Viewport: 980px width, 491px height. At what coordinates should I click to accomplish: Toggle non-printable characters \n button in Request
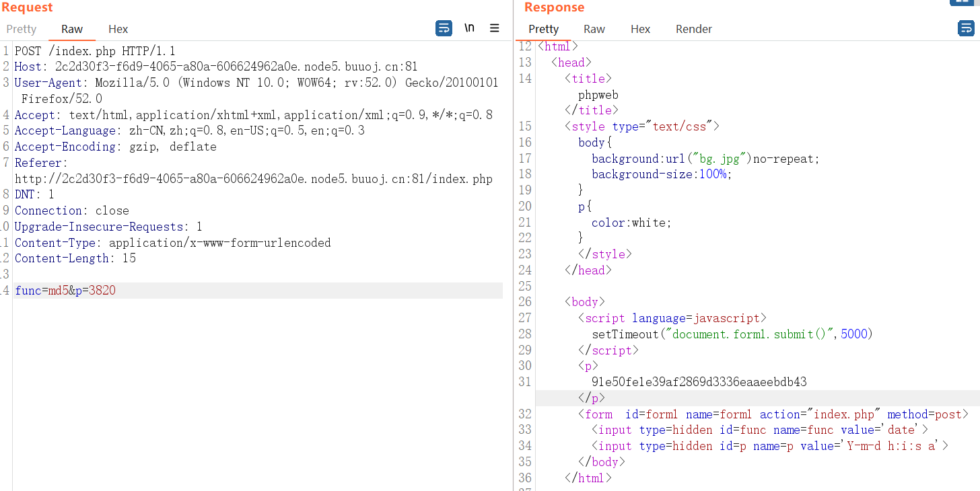click(x=469, y=28)
